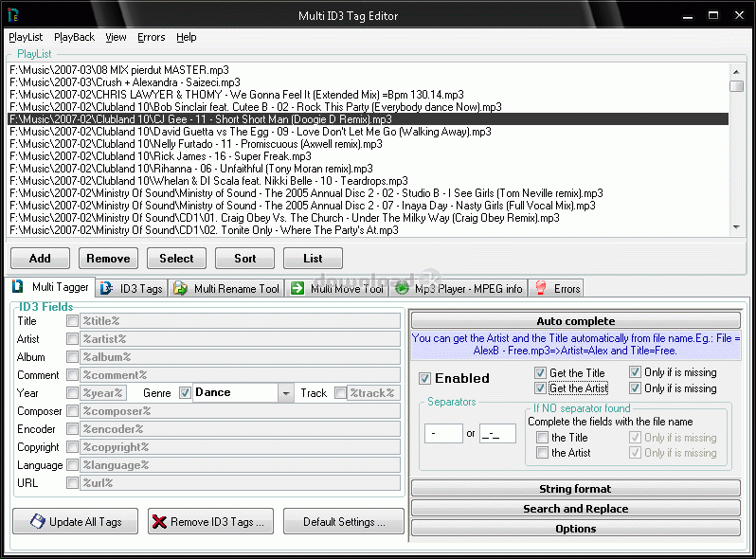Image resolution: width=756 pixels, height=559 pixels.
Task: Uncheck the Genre checkbox
Action: pos(185,392)
